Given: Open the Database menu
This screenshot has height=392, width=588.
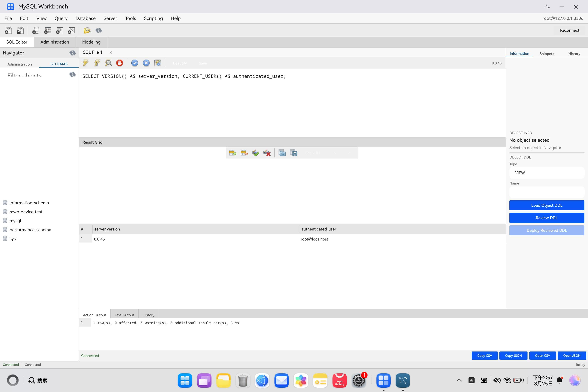Looking at the screenshot, I should coord(86,18).
